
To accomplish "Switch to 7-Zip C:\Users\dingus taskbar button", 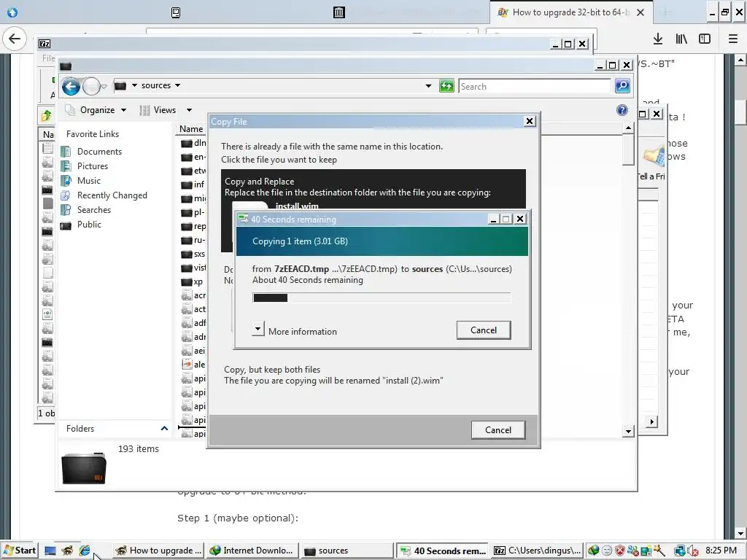I will coord(538,551).
